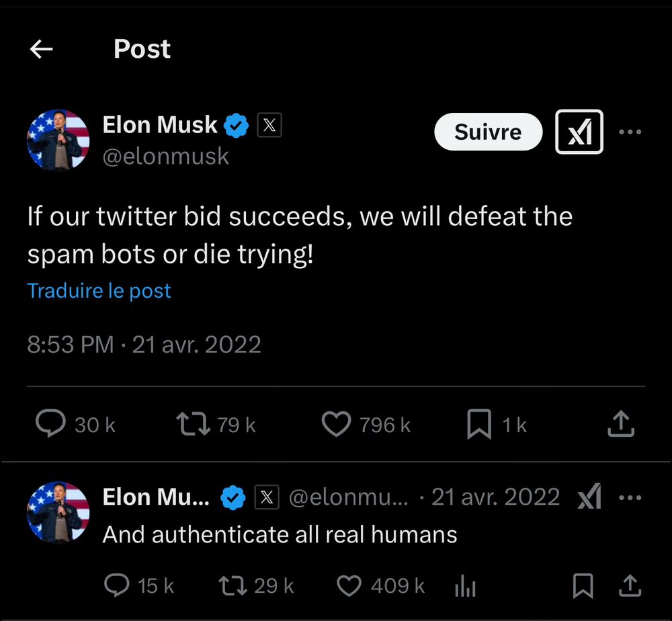Open the three-dot menu on the reply

(630, 497)
